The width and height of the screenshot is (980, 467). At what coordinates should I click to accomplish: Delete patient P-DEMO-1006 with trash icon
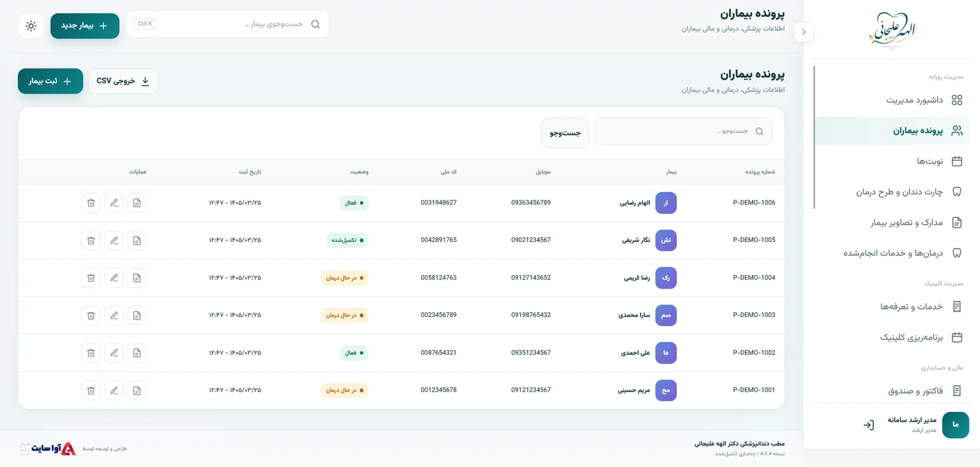click(91, 203)
